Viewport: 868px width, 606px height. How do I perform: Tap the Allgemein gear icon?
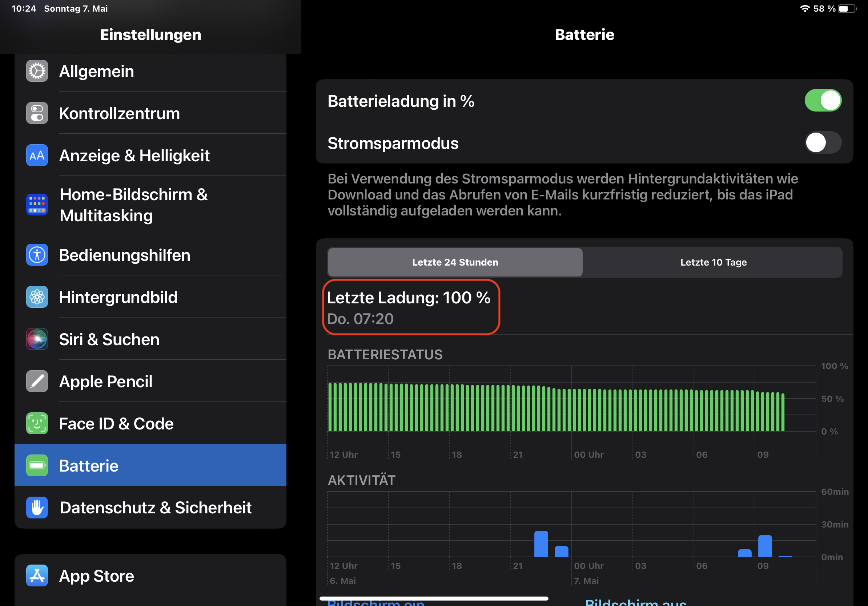tap(37, 71)
